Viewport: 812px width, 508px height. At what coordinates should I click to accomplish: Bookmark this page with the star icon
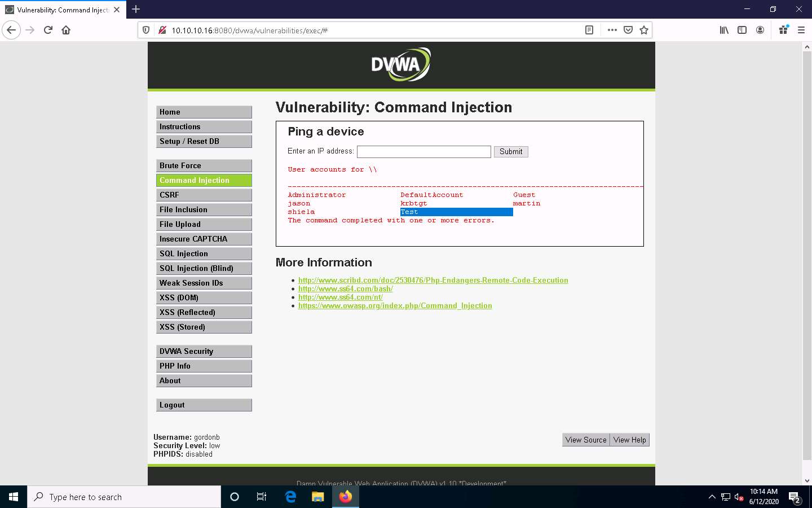[x=644, y=30]
